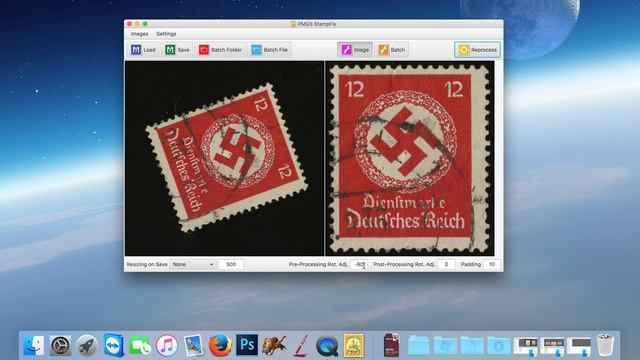Viewport: 640px width, 360px height.
Task: Click the blue Load icon
Action: [x=136, y=50]
